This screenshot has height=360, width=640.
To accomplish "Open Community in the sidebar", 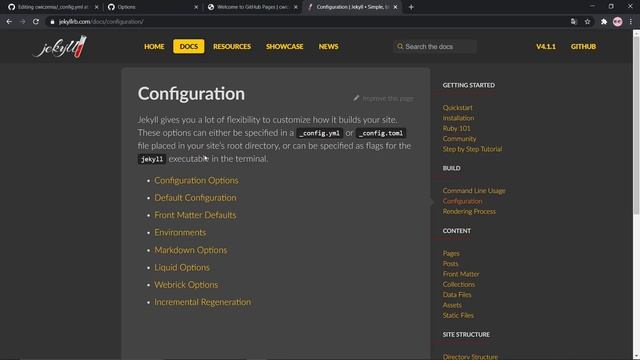I will (459, 139).
